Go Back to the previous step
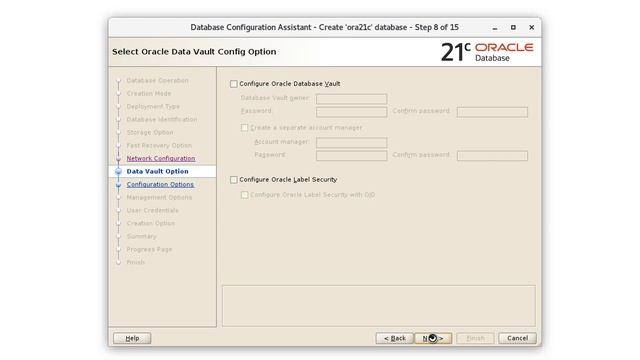Viewport: 640px width, 360px height. pyautogui.click(x=394, y=338)
